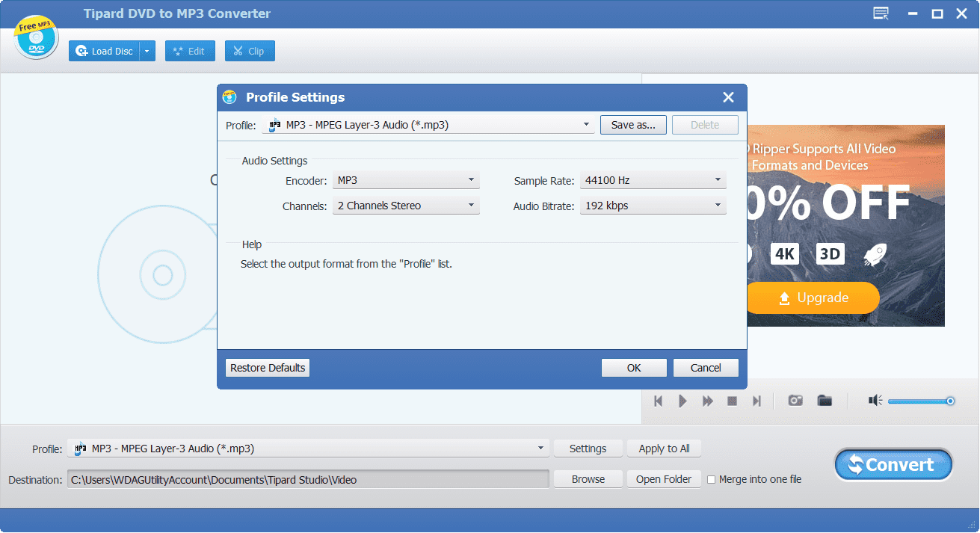Click Cancel in Profile Settings
The width and height of the screenshot is (980, 533).
point(706,368)
